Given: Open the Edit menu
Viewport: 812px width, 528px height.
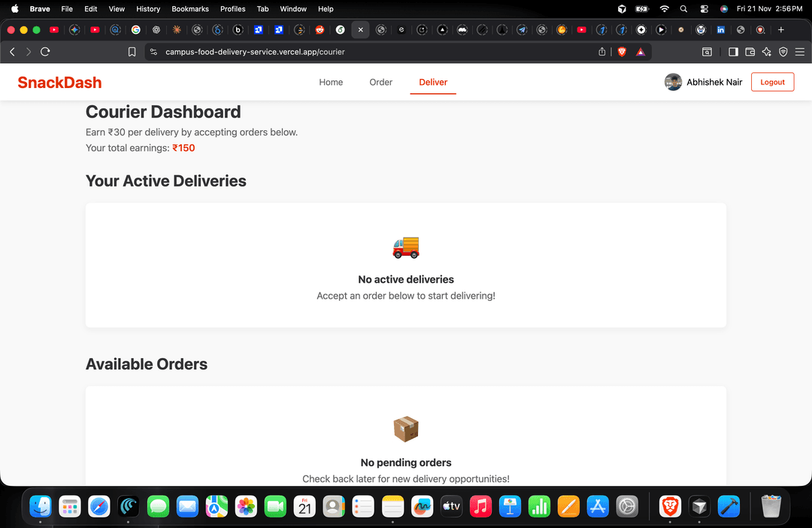Looking at the screenshot, I should tap(91, 9).
